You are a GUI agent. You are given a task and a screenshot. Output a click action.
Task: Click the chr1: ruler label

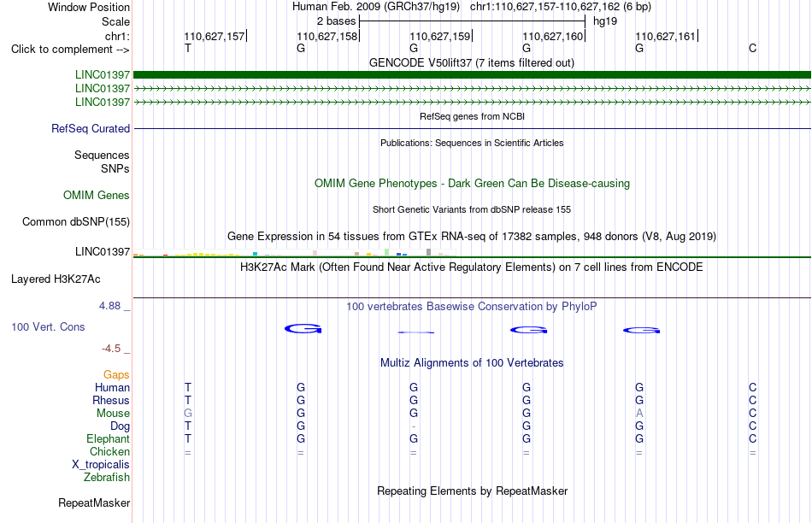(x=118, y=36)
